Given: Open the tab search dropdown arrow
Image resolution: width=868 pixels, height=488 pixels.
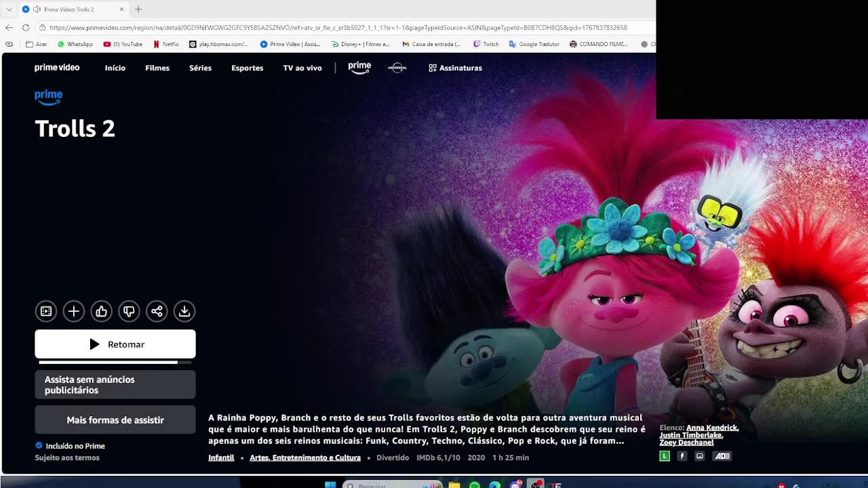Looking at the screenshot, I should 9,9.
